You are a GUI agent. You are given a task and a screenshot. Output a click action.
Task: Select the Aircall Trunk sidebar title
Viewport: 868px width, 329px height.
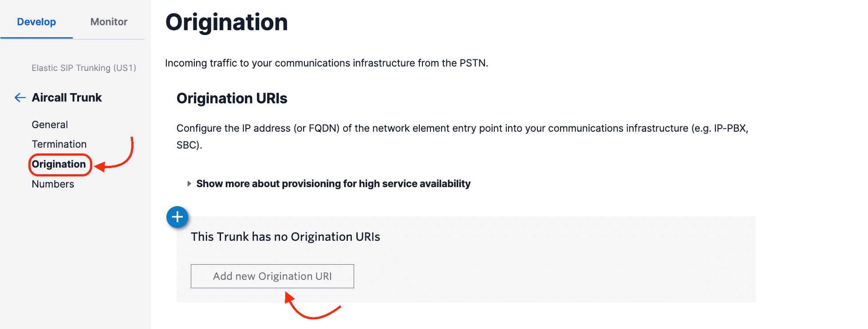tap(67, 98)
